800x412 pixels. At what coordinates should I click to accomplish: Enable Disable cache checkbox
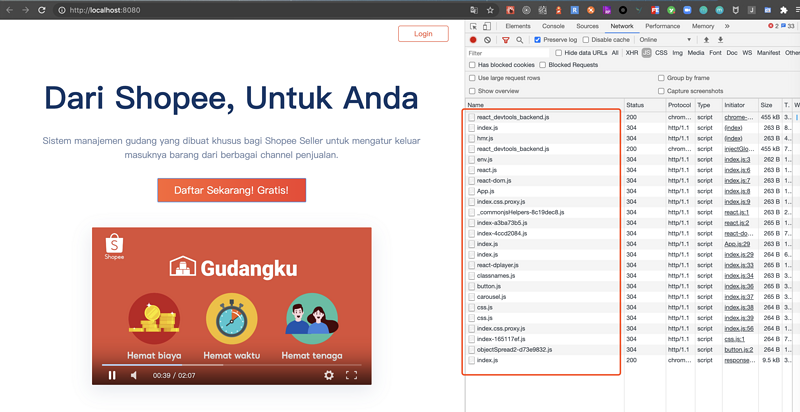(586, 40)
